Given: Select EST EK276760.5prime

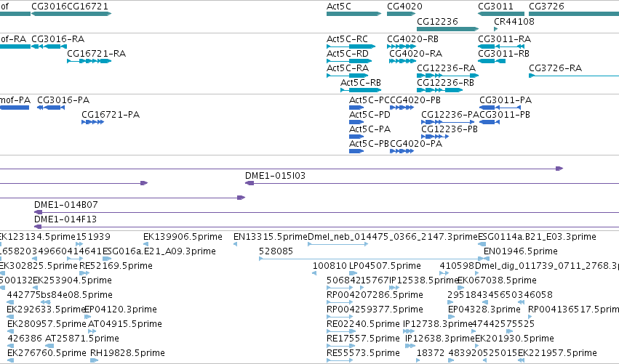Looking at the screenshot, I should click(x=10, y=360).
